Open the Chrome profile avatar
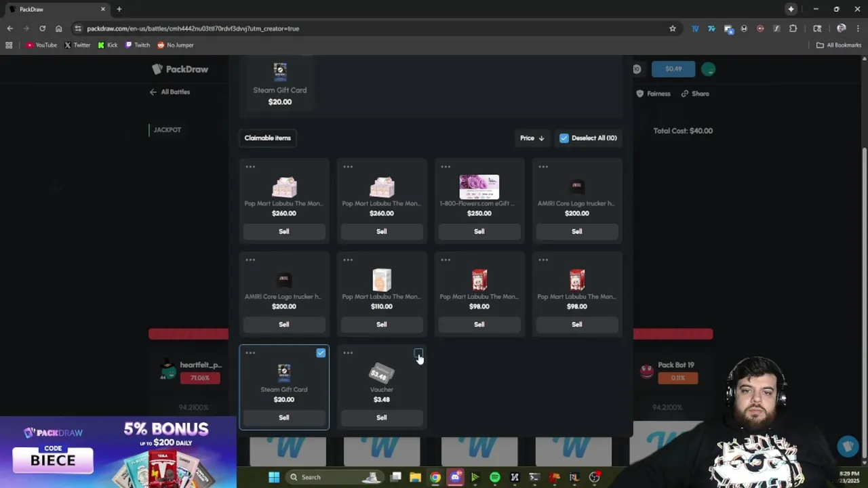868x488 pixels. point(841,28)
